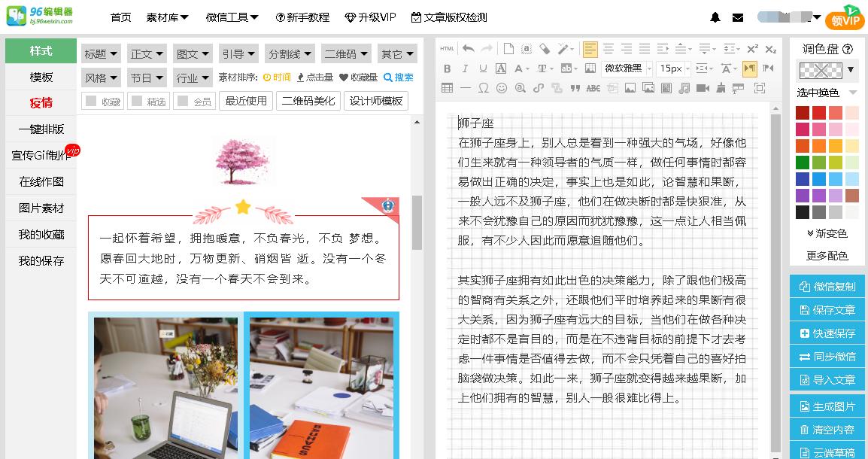Screen dimensions: 868x459
Task: Open the 素材库 menu
Action: (165, 17)
